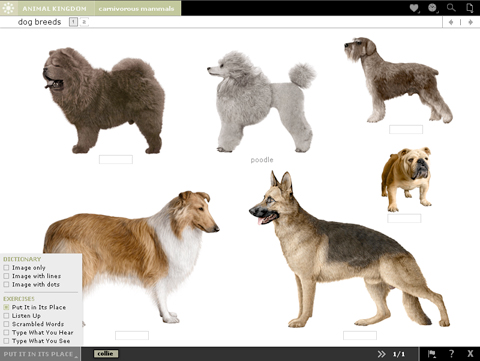Viewport: 480px width, 361px height.
Task: Click the chow chow image
Action: pos(104,100)
